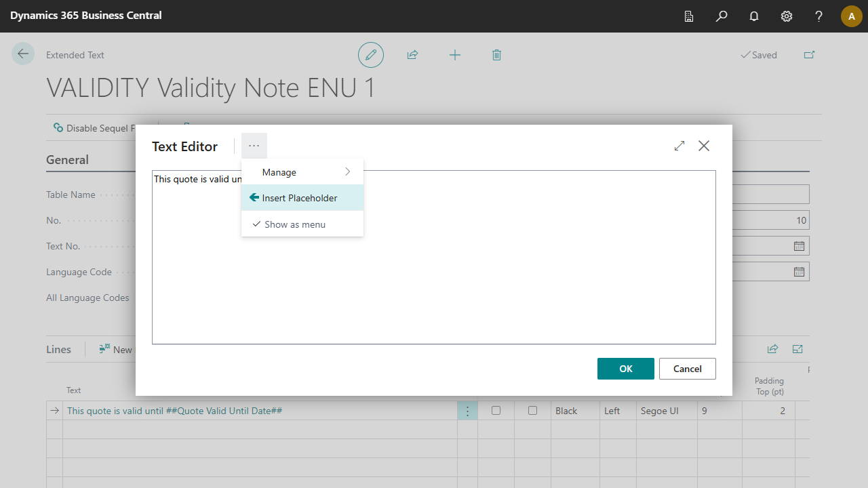Screen dimensions: 868x488
Task: Expand the Text Editor dialog to full size
Action: [679, 146]
